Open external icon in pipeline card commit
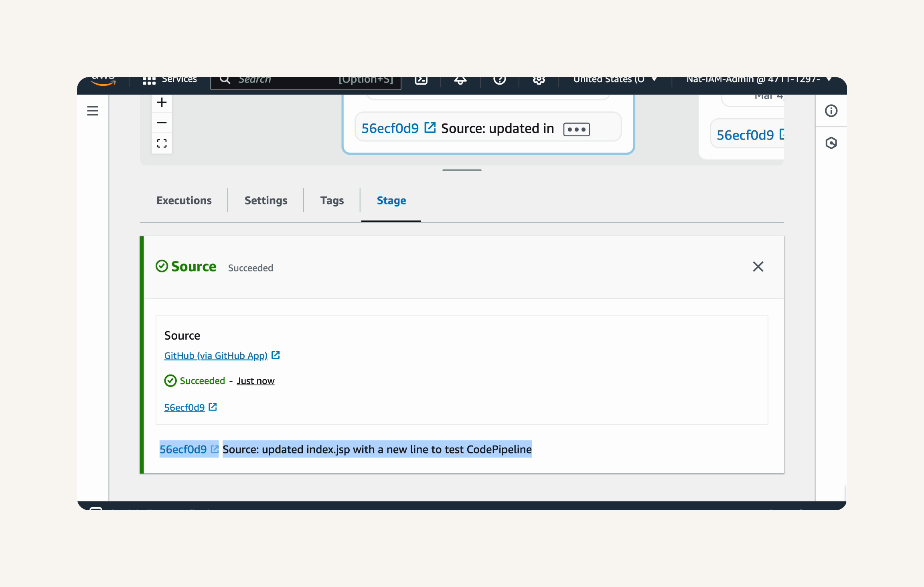The image size is (924, 587). click(430, 128)
